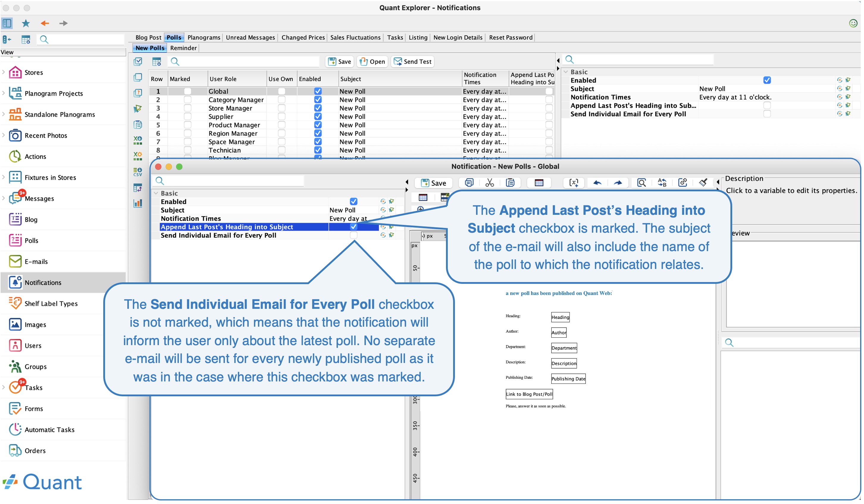Expand the Fixtures in Stores tree node
The height and width of the screenshot is (504, 864).
(x=4, y=177)
